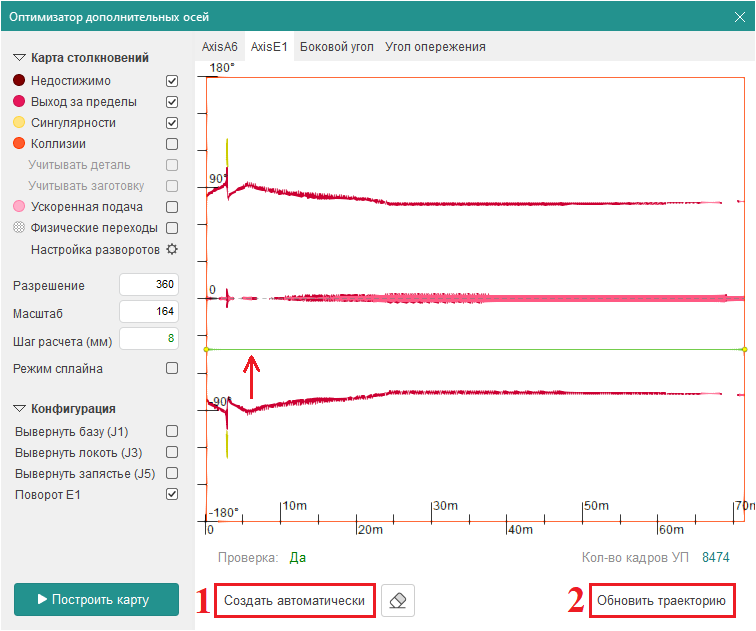The height and width of the screenshot is (631, 756).
Task: Close the optimizer dialog window
Action: [x=739, y=17]
